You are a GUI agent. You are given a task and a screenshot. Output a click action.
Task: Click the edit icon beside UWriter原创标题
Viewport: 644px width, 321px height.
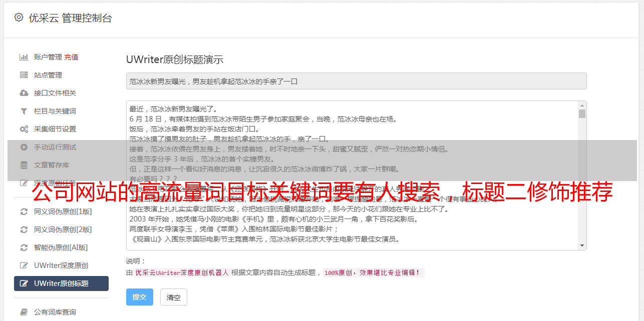tap(24, 283)
